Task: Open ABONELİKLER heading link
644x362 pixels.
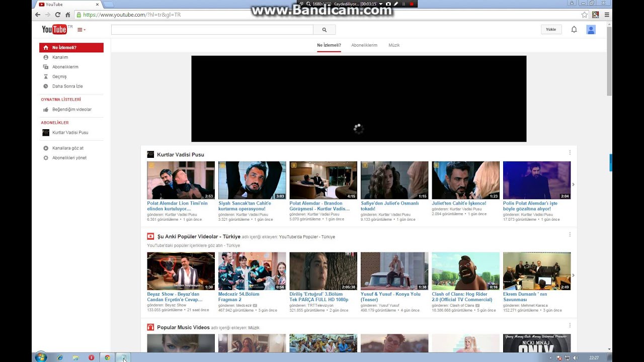Action: pyautogui.click(x=55, y=123)
